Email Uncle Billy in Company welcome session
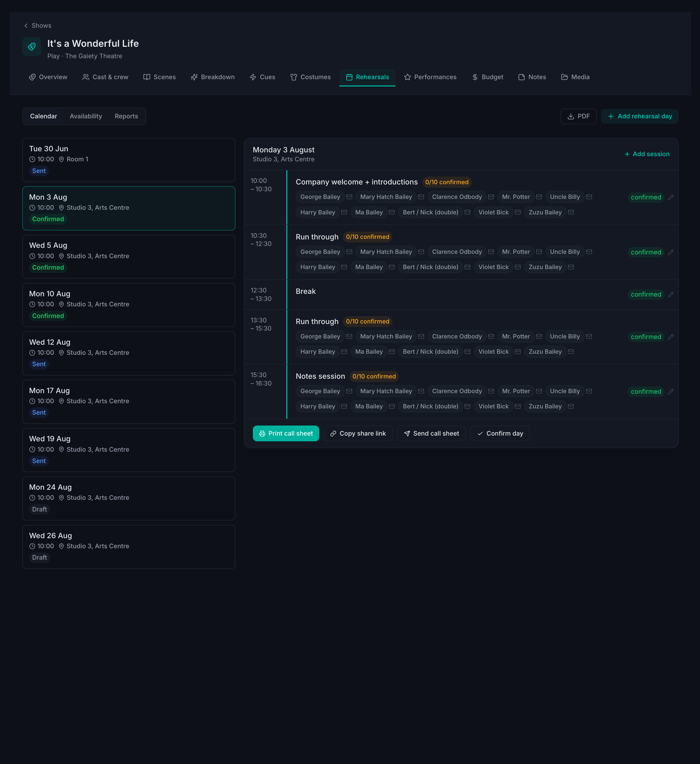700x764 pixels. [589, 197]
